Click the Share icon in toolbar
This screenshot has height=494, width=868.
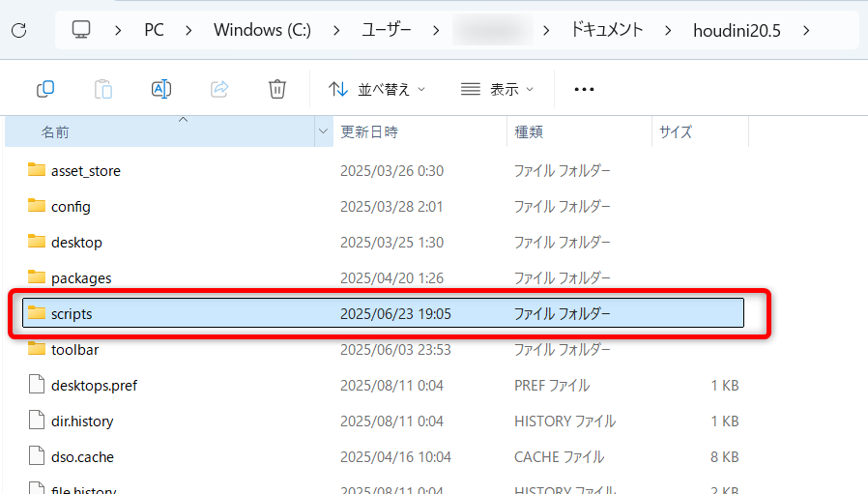219,89
